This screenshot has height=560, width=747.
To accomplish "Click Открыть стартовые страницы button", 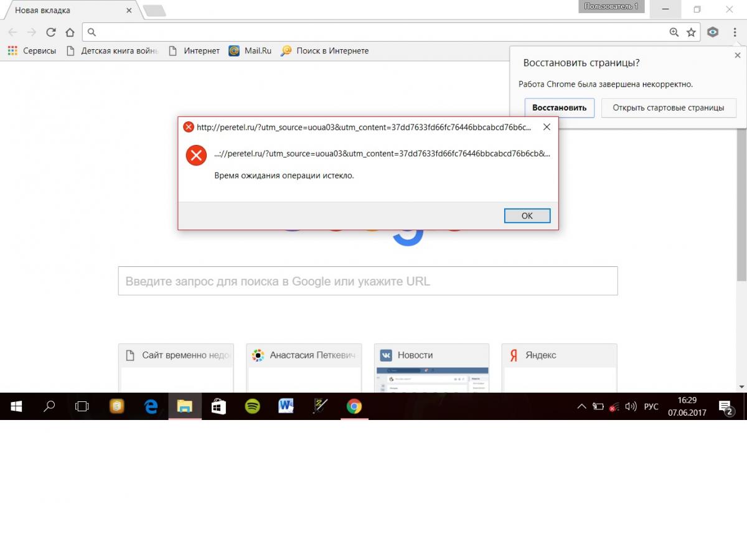I will (668, 108).
